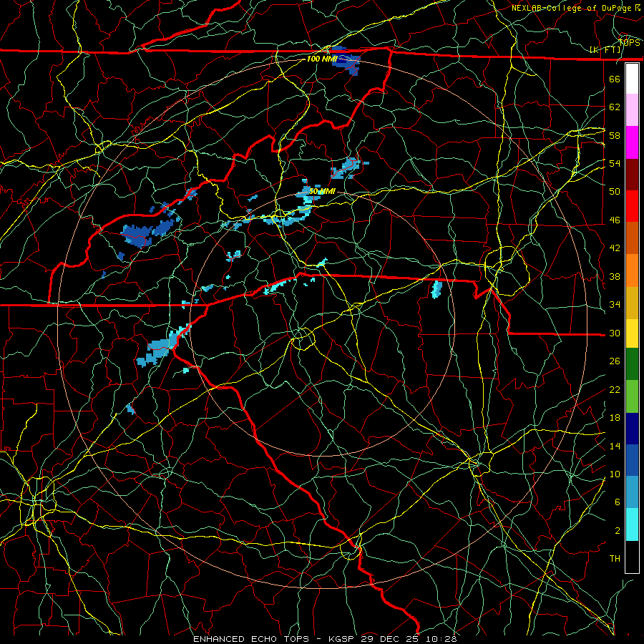Viewport: 644px width, 644px height.
Task: Select the 2 legend value
Action: [x=617, y=531]
